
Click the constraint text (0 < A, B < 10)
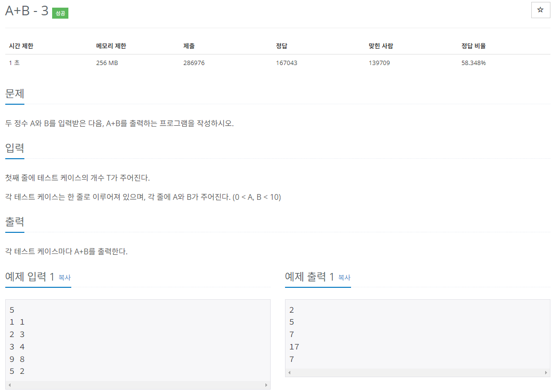(257, 197)
